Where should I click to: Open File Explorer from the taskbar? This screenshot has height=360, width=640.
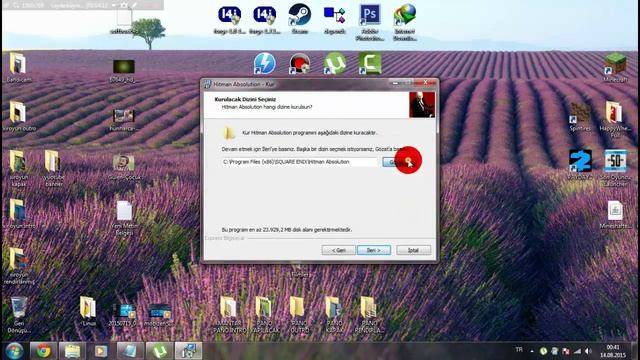[x=72, y=351]
